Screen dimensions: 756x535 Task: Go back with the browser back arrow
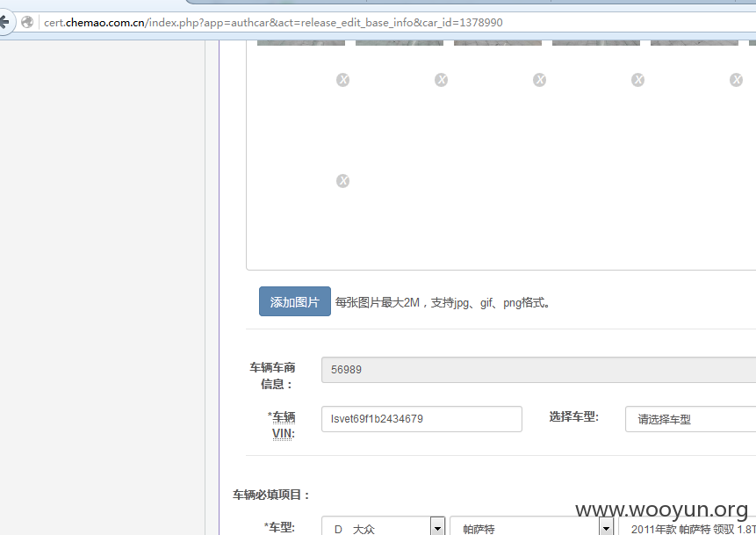[4, 22]
